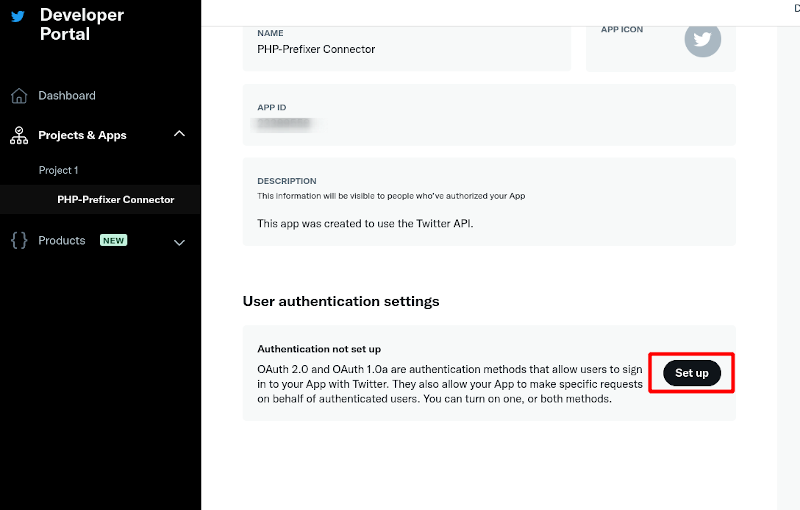Go to Dashboard in the sidebar
Viewport: 800px width, 510px height.
(67, 95)
